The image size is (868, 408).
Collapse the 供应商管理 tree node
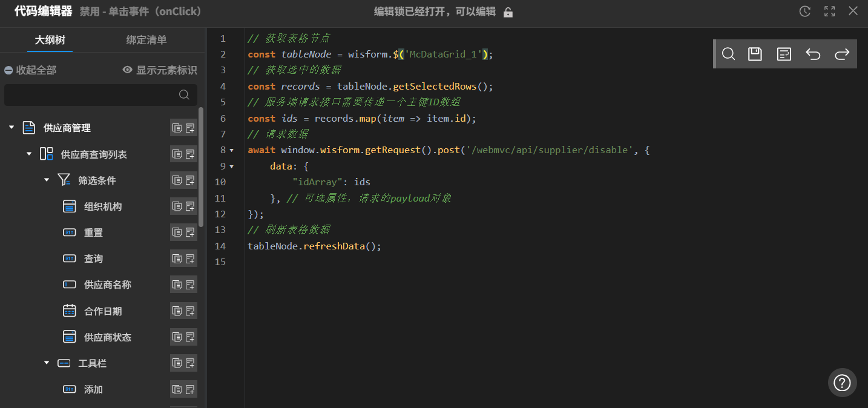(x=11, y=128)
